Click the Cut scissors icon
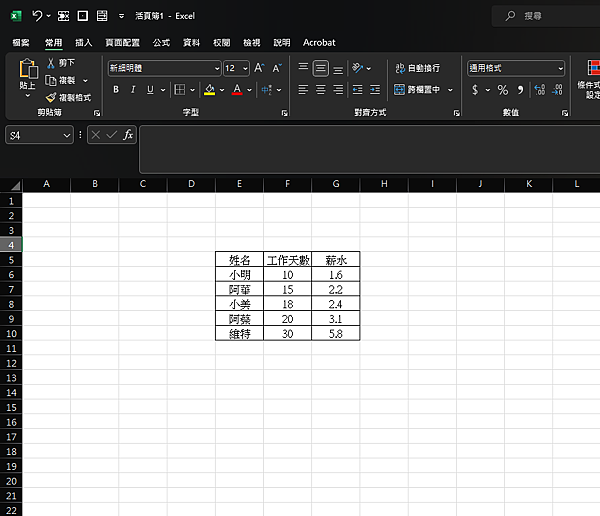This screenshot has height=516, width=600. pyautogui.click(x=51, y=63)
